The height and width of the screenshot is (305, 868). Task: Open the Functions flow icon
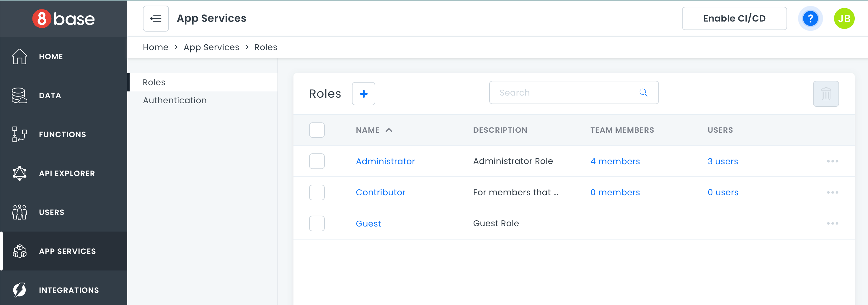[x=19, y=134]
